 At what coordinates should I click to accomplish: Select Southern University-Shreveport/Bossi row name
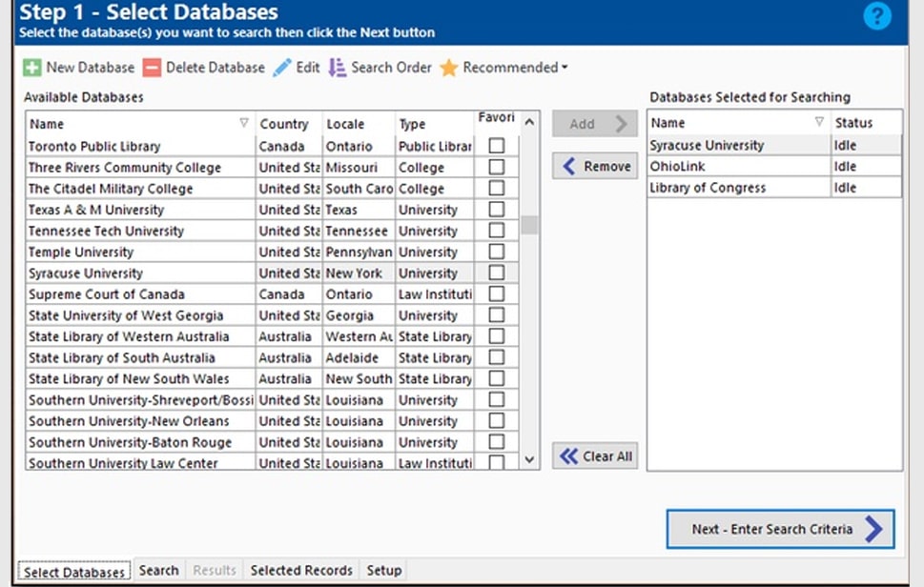[141, 400]
